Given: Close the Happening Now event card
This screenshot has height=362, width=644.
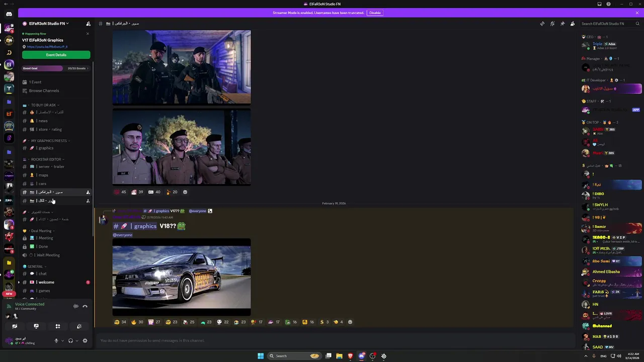Looking at the screenshot, I should point(88,34).
